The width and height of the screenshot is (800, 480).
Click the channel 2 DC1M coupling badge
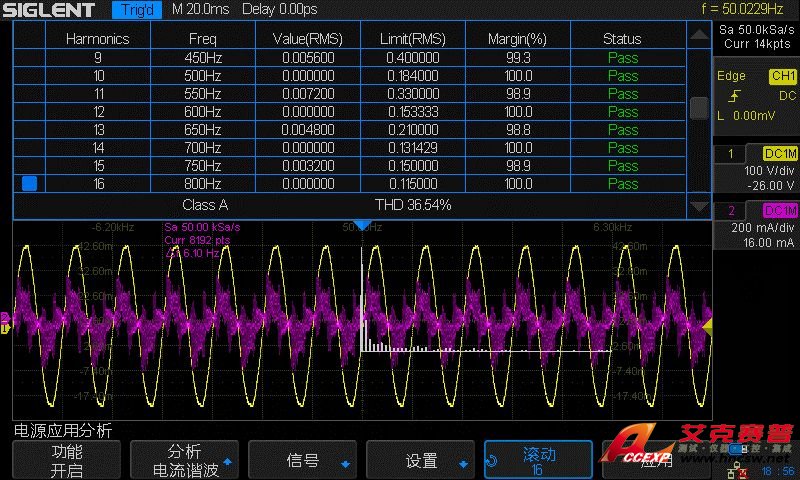[779, 210]
